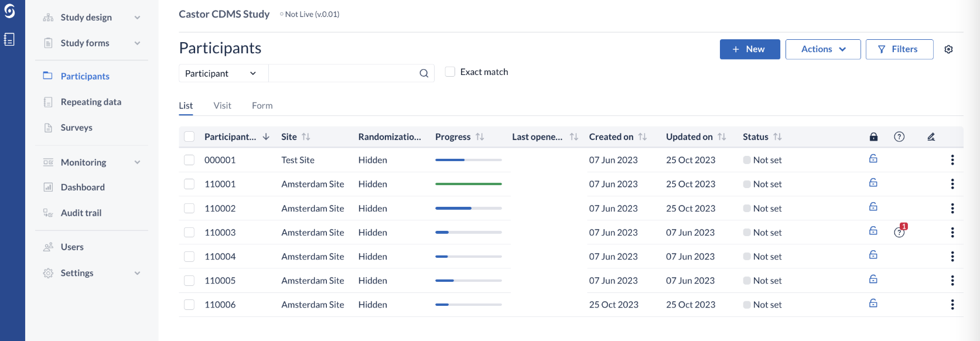The height and width of the screenshot is (341, 980).
Task: Check the box for participant 110002
Action: click(x=189, y=208)
